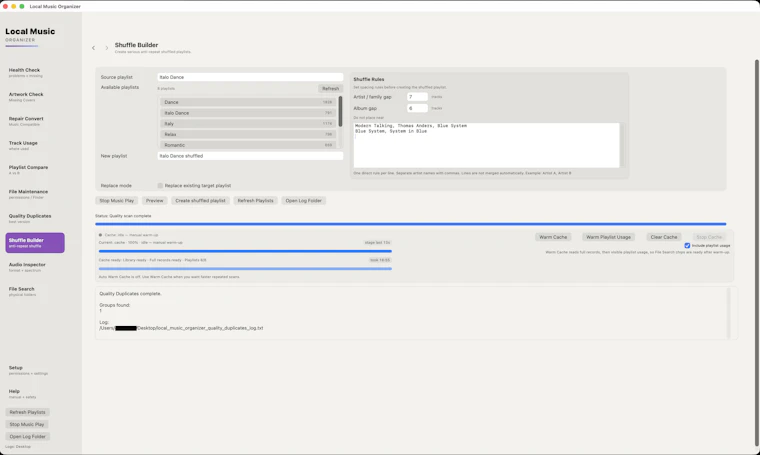Open Track Usage in the sidebar
The width and height of the screenshot is (760, 455).
point(35,145)
